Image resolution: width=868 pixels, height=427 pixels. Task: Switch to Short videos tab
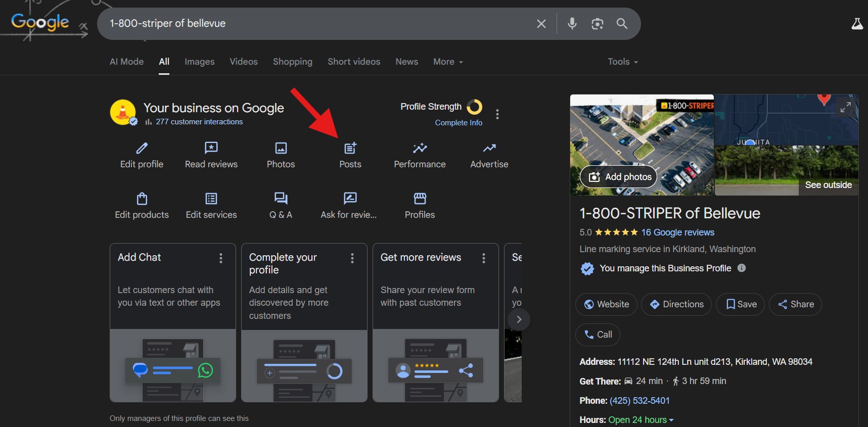tap(354, 62)
